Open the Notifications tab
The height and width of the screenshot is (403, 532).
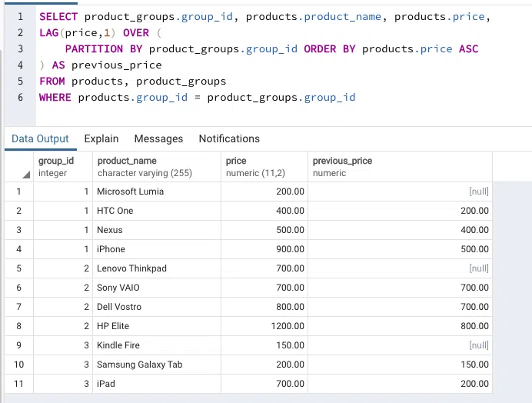[x=229, y=139]
